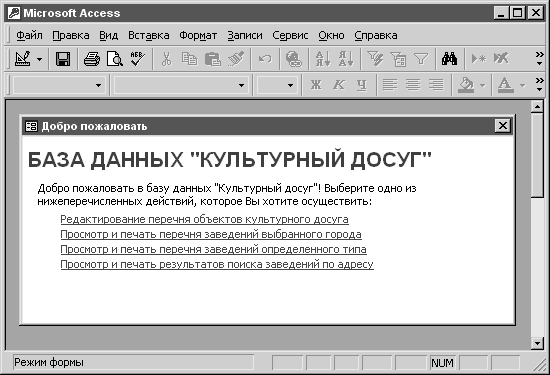Image resolution: width=550 pixels, height=375 pixels.
Task: Open Print Preview
Action: 114,59
